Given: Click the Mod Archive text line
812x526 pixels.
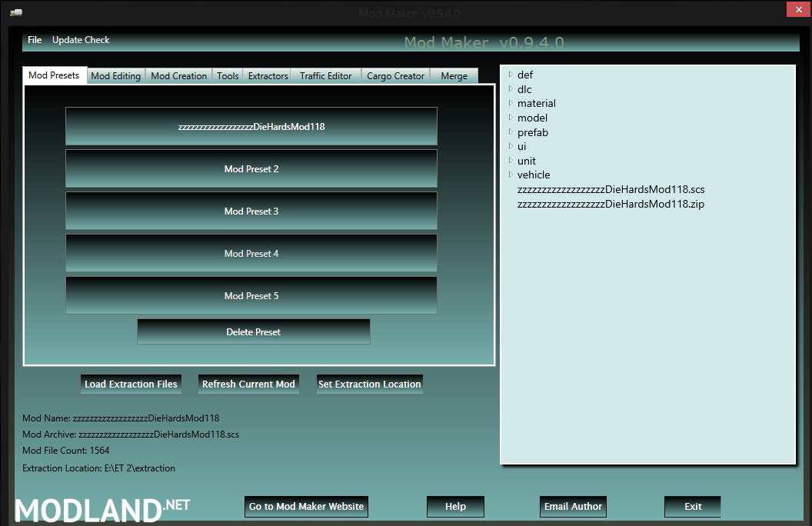Looking at the screenshot, I should click(x=131, y=434).
